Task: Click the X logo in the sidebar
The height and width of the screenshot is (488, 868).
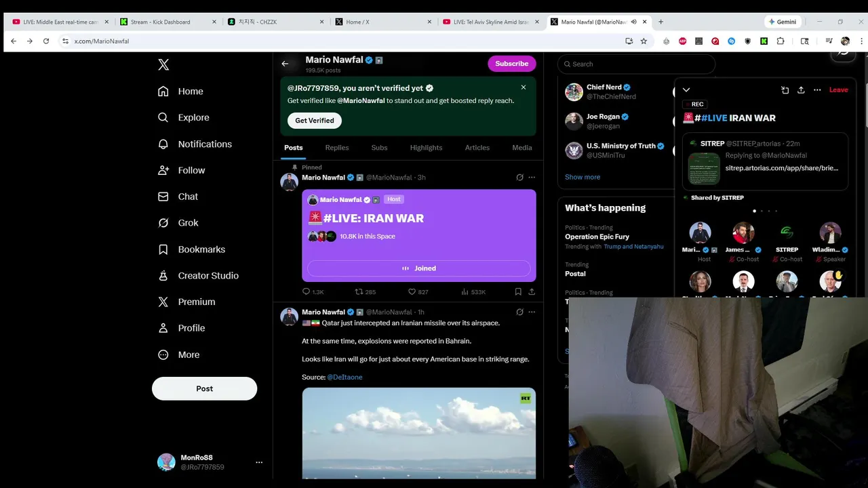Action: [x=163, y=65]
